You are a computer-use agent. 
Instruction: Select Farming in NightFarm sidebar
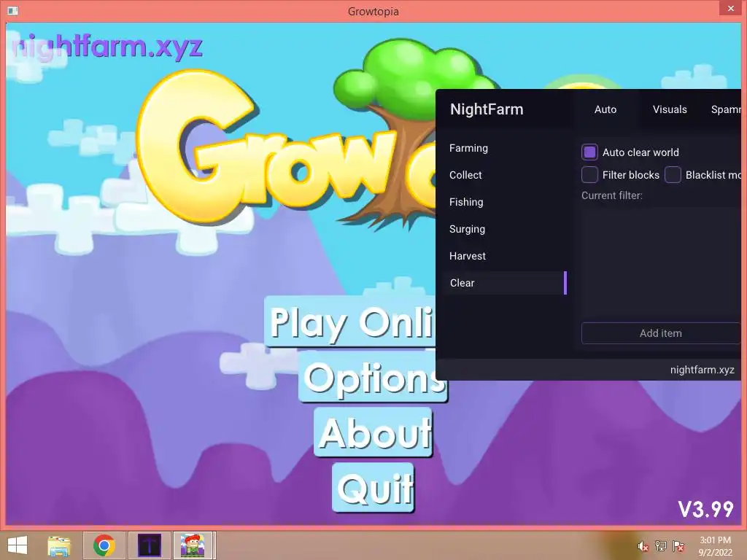click(x=506, y=148)
